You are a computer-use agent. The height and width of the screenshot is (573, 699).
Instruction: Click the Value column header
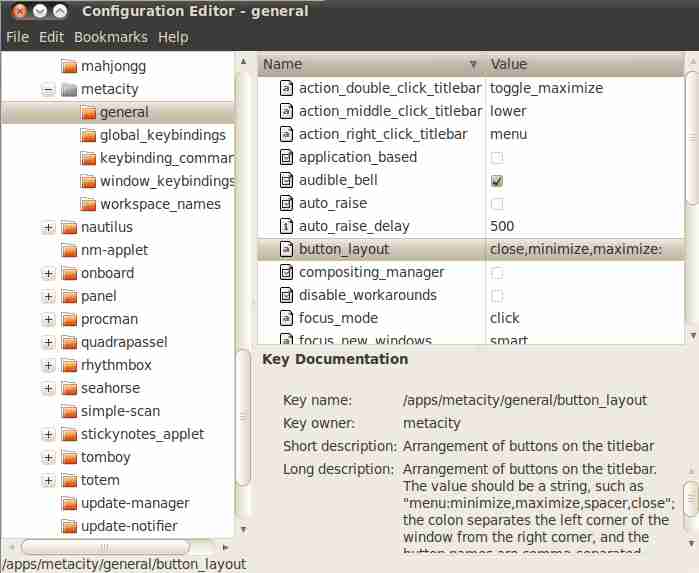(584, 65)
